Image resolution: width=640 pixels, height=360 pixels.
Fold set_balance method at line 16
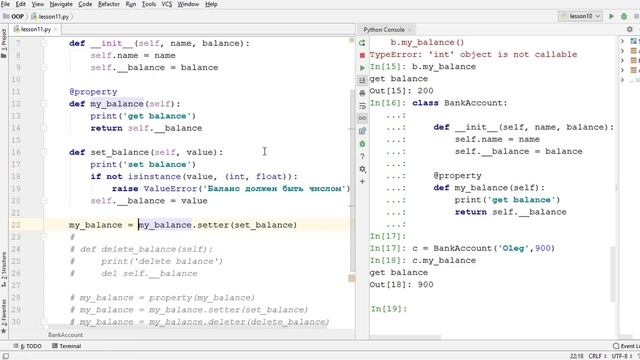pos(44,152)
